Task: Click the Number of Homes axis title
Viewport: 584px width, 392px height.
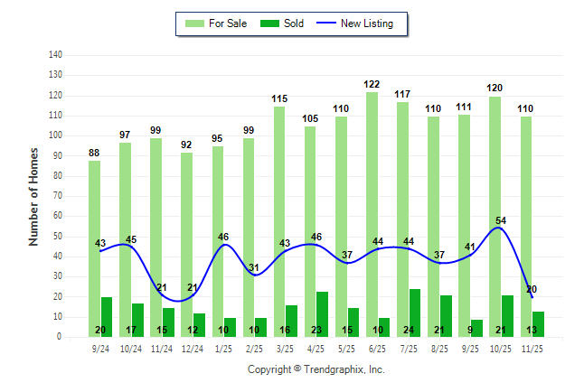Action: click(x=34, y=196)
